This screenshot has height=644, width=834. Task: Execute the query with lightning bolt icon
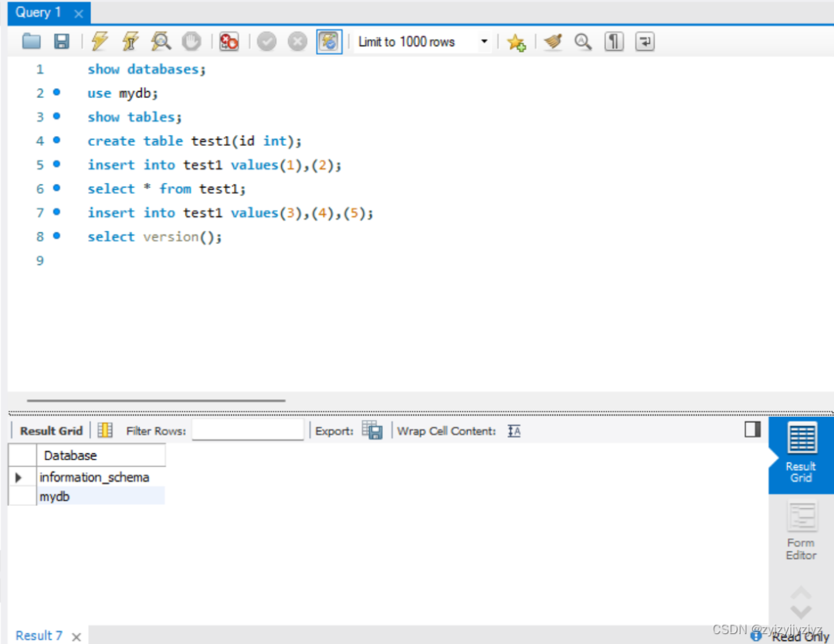click(x=100, y=42)
